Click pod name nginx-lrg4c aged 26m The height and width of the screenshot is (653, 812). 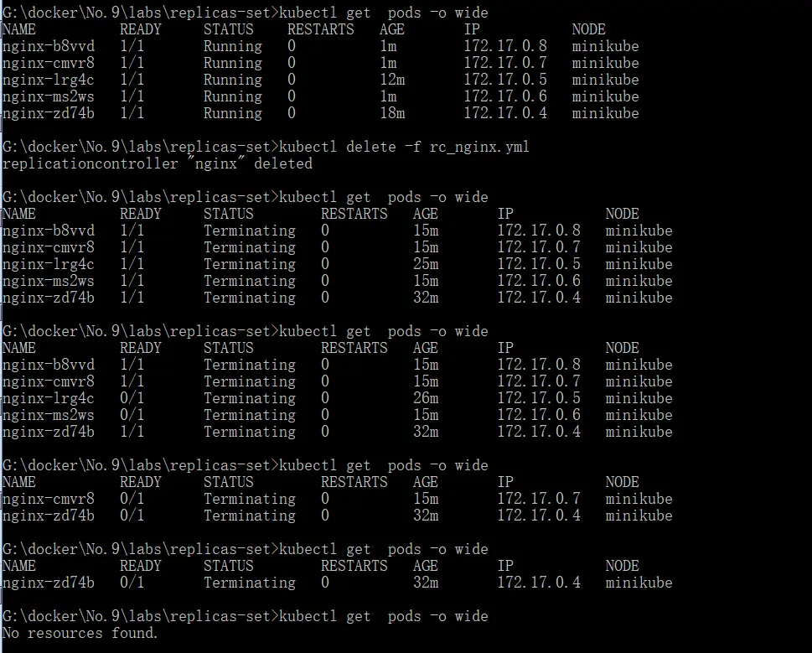click(48, 399)
